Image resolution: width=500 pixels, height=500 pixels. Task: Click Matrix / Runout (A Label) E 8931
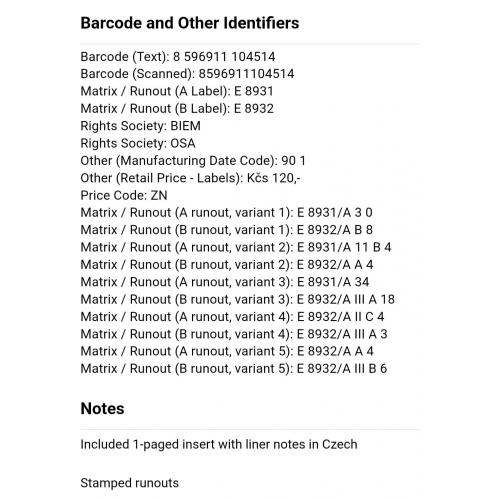click(x=177, y=91)
